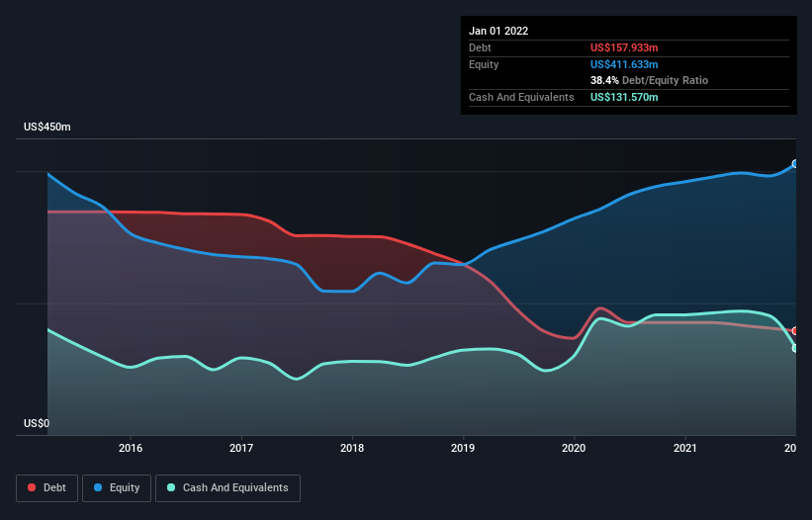
Task: Click the US$450m y-axis label
Action: 47,127
